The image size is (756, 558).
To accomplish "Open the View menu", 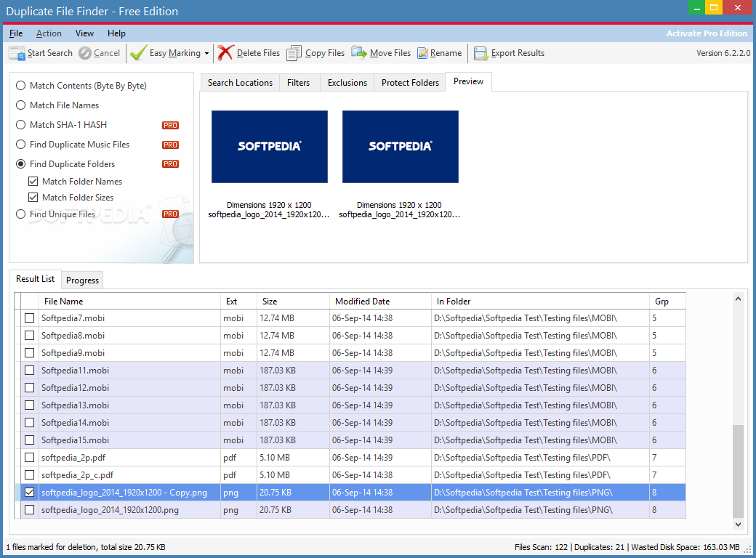I will pyautogui.click(x=84, y=33).
